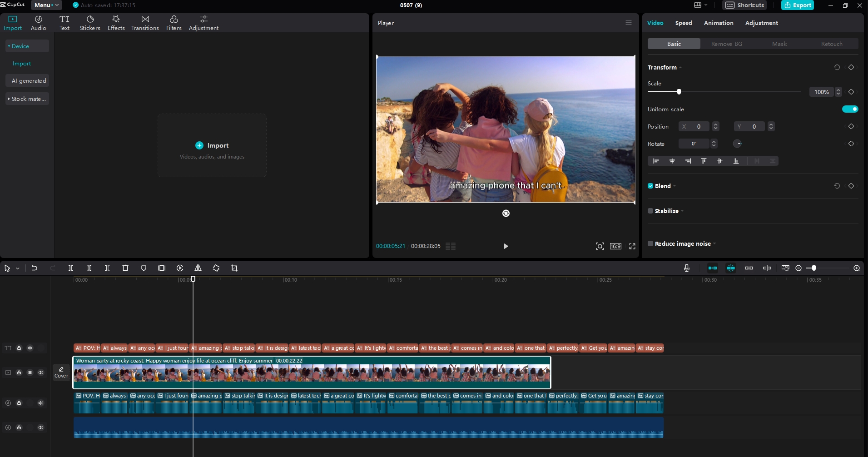This screenshot has height=457, width=868.
Task: Disable the Uniform scale toggle
Action: [x=850, y=109]
